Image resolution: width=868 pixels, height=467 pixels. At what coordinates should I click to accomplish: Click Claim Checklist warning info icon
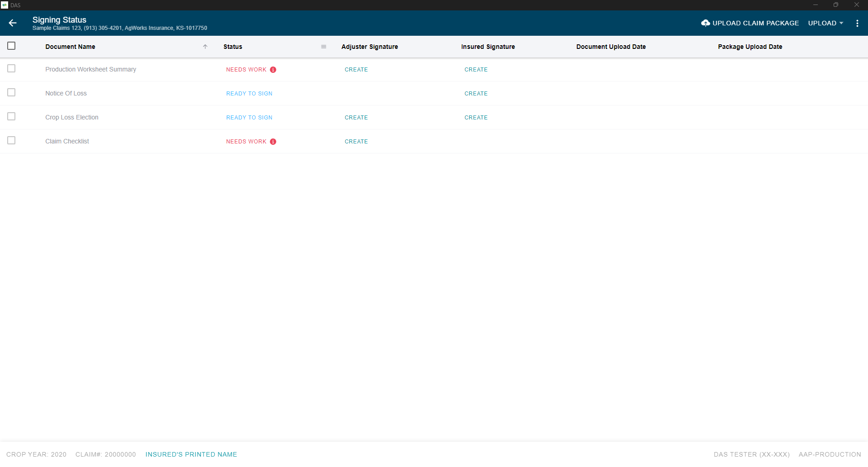(x=273, y=142)
